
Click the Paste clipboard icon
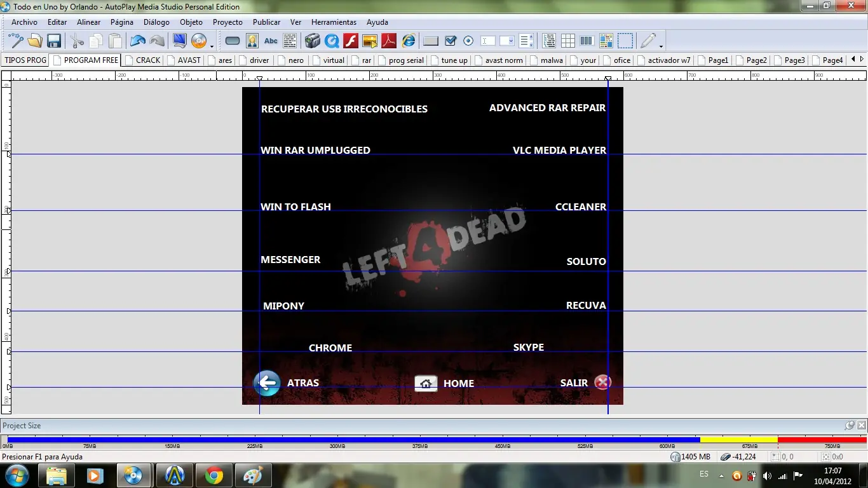(115, 41)
